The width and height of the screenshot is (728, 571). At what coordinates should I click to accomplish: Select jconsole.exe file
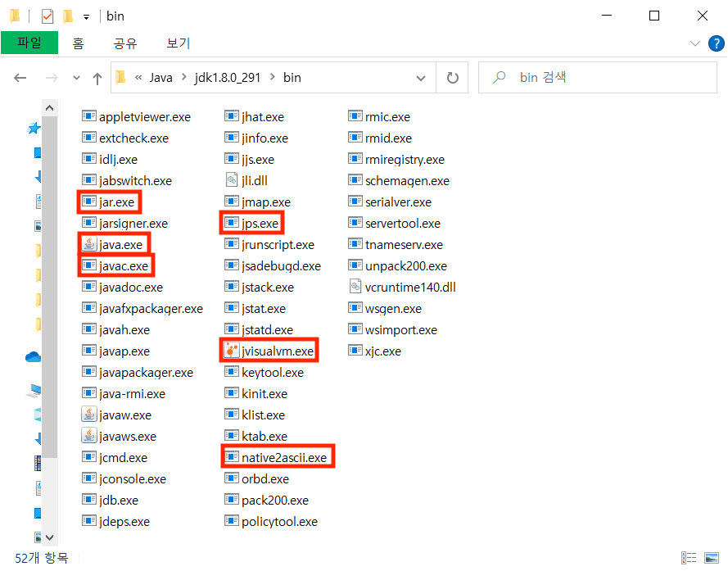[x=124, y=478]
